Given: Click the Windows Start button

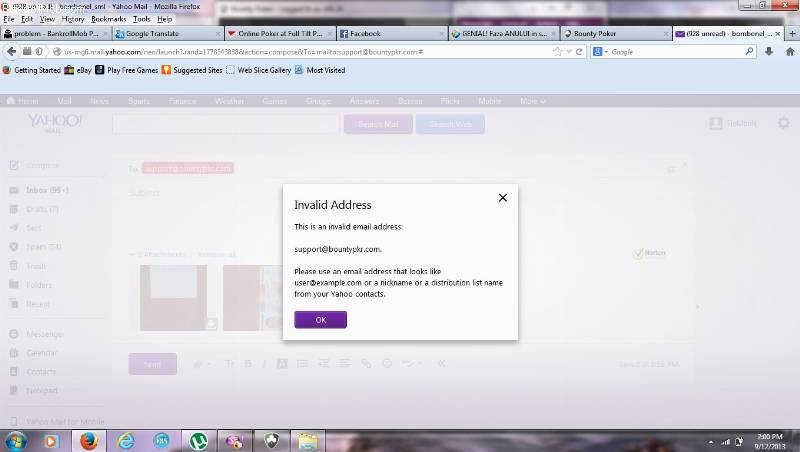Looking at the screenshot, I should pyautogui.click(x=16, y=440).
